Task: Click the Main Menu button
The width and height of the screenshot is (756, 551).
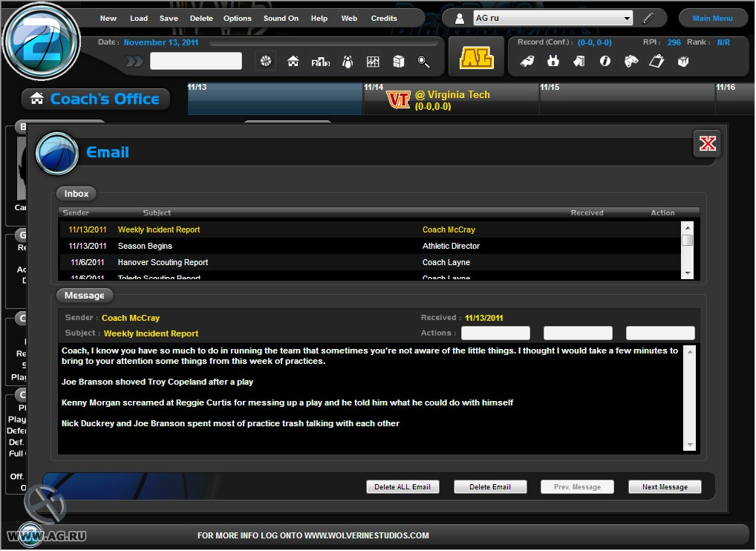Action: click(x=713, y=19)
